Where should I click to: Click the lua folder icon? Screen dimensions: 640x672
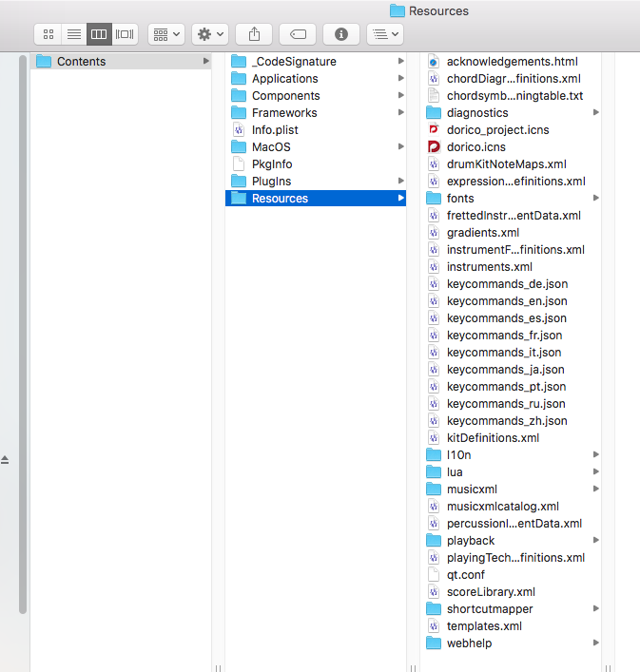tap(434, 471)
